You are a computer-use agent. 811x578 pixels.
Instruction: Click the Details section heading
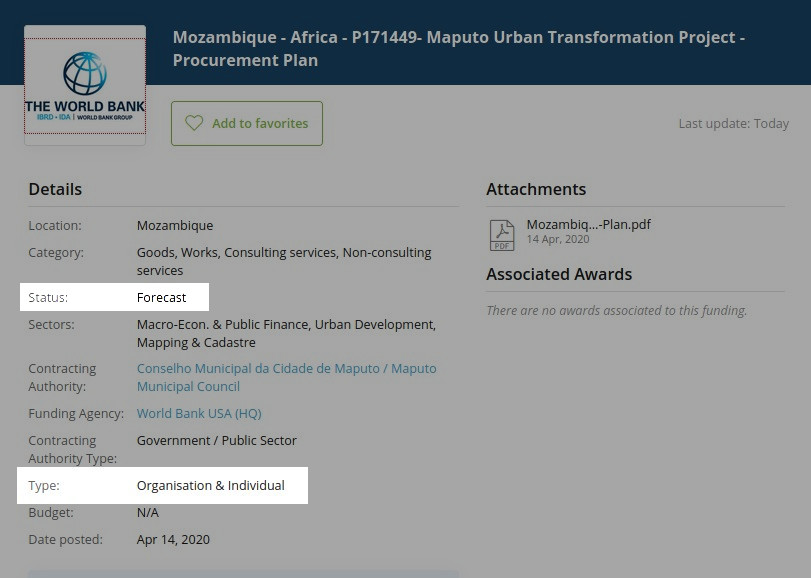(x=55, y=189)
